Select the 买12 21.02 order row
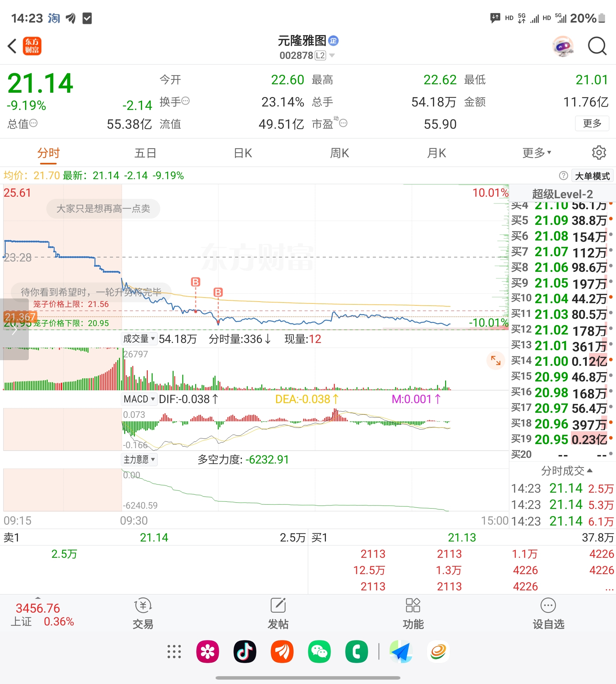616x684 pixels. point(562,330)
